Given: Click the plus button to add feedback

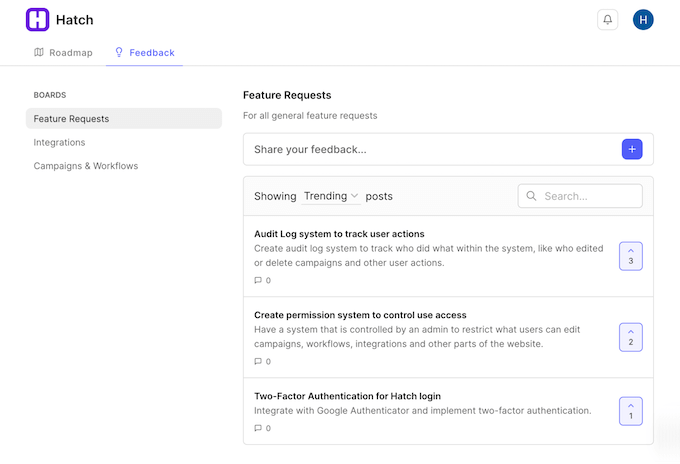Looking at the screenshot, I should (631, 149).
